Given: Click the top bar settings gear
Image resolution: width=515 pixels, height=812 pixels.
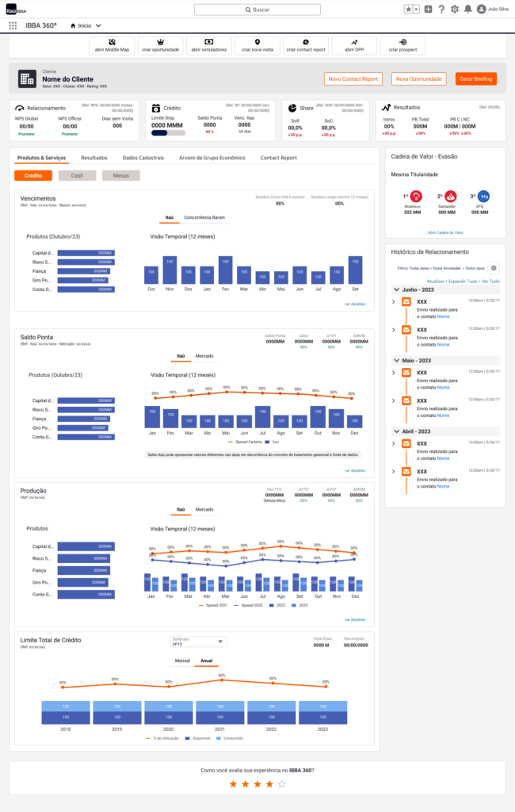Looking at the screenshot, I should 454,10.
